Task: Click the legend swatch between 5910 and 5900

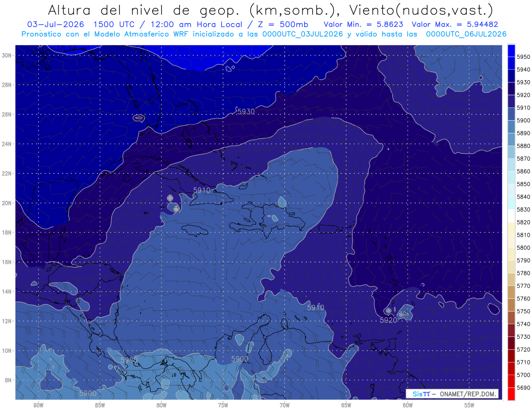Action: pos(511,114)
